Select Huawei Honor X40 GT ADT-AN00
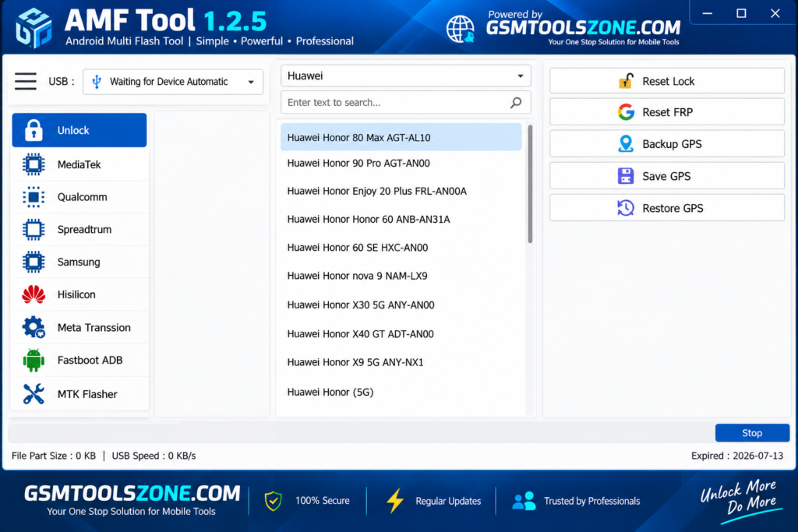 tap(401, 333)
